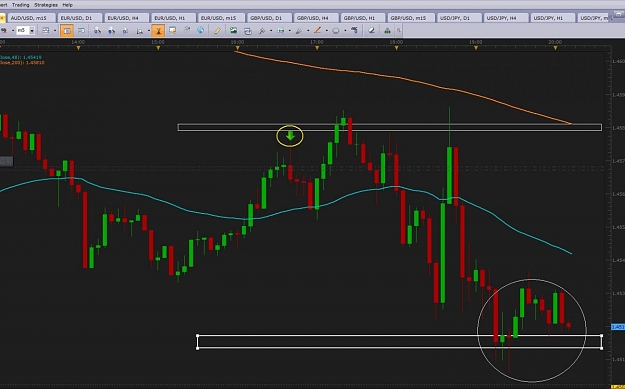625x389 pixels.
Task: Click the orange moving average value label
Action: [x=22, y=63]
